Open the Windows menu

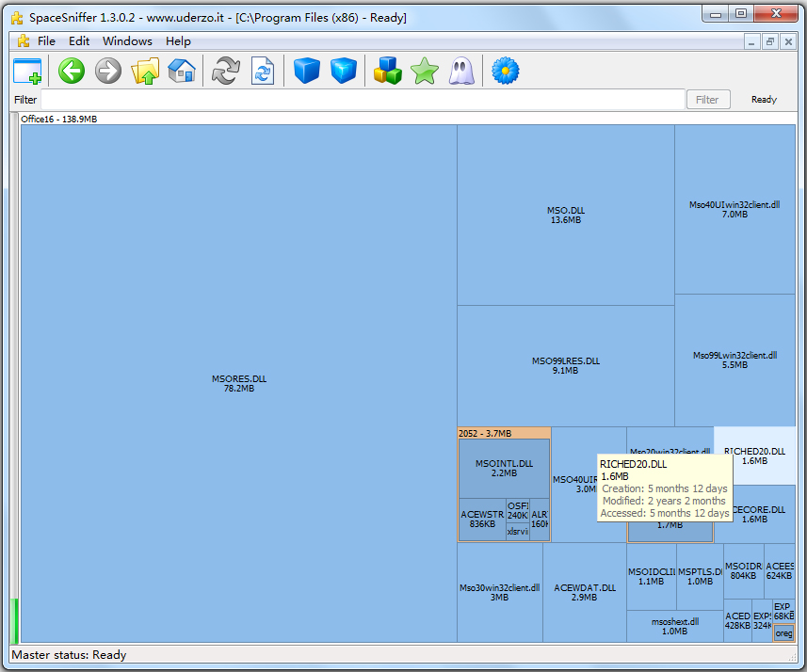click(127, 41)
